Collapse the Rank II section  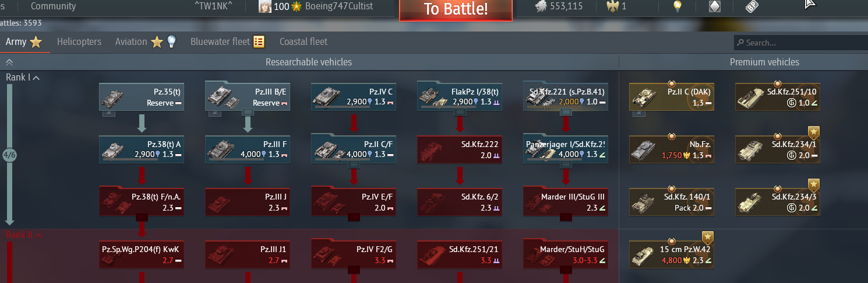tap(40, 235)
